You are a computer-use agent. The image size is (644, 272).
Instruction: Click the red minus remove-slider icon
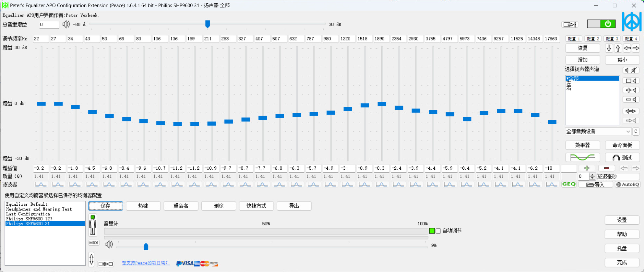tap(607, 168)
